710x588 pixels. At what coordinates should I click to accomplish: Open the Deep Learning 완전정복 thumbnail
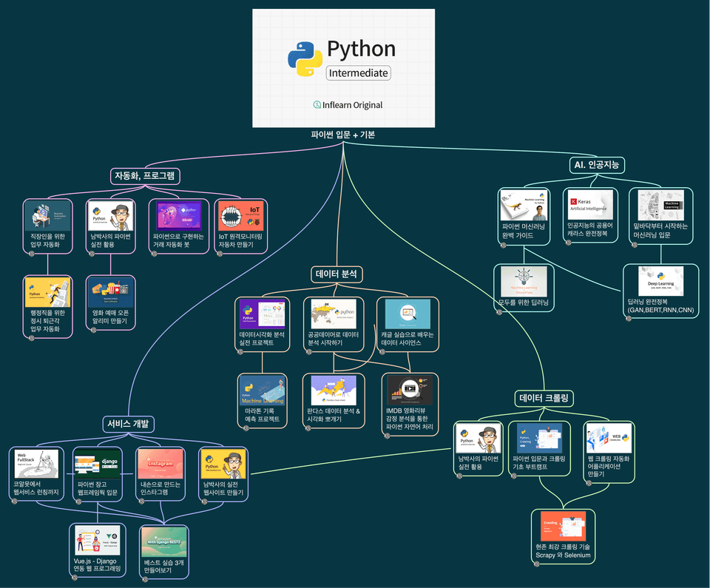(x=660, y=281)
